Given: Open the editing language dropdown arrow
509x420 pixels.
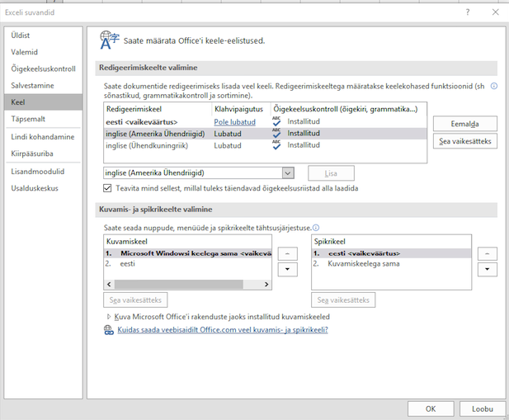Looking at the screenshot, I should pos(288,173).
